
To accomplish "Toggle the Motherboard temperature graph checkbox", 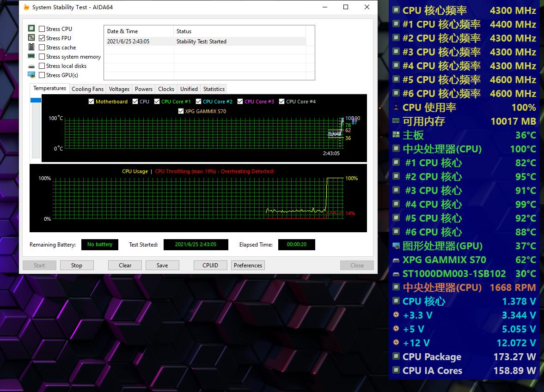I will point(92,102).
